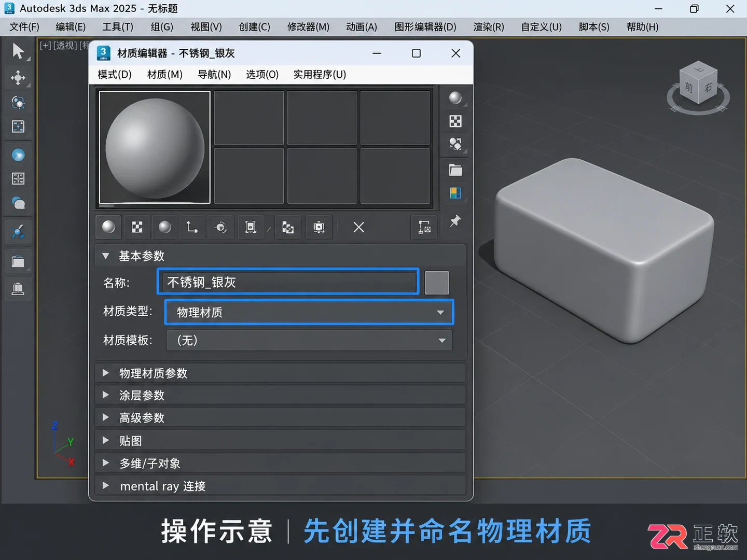Expand the 涂层参数 rollout

(x=280, y=395)
